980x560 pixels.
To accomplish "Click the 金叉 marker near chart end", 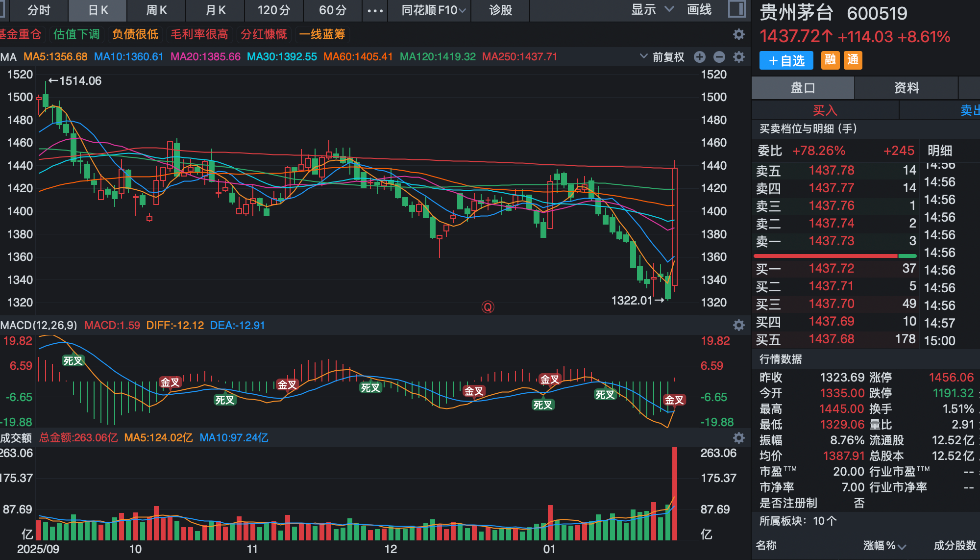I will click(674, 400).
